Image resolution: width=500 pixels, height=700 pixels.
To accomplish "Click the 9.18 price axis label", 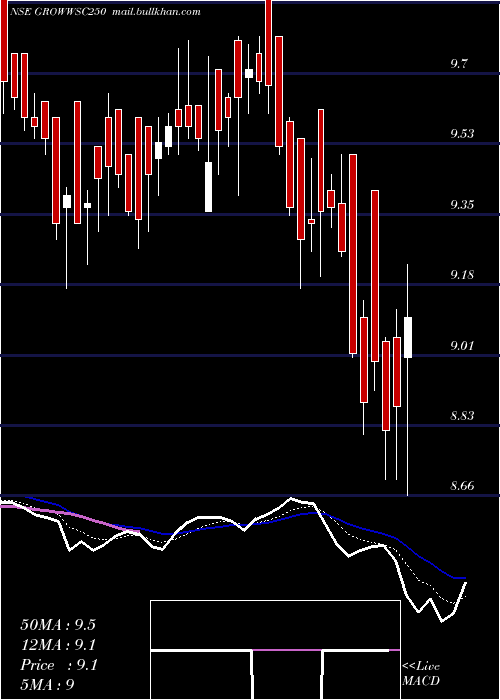I will click(x=462, y=275).
